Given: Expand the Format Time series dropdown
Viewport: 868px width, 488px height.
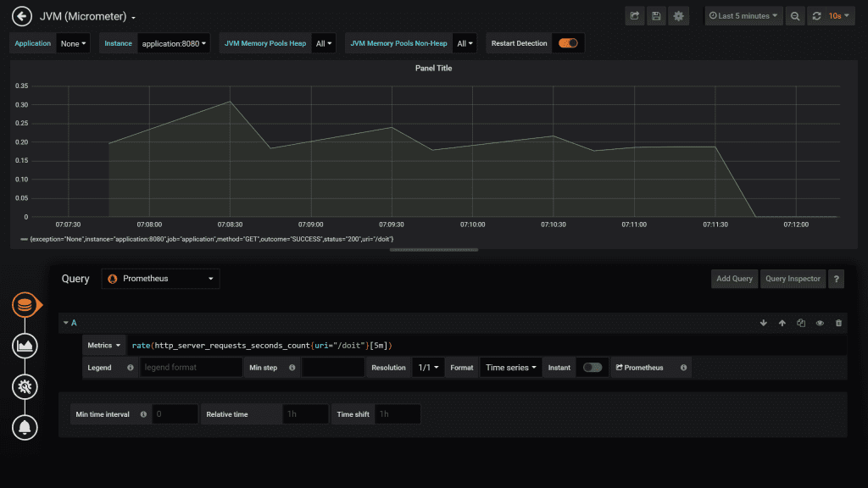Looking at the screenshot, I should coord(511,368).
